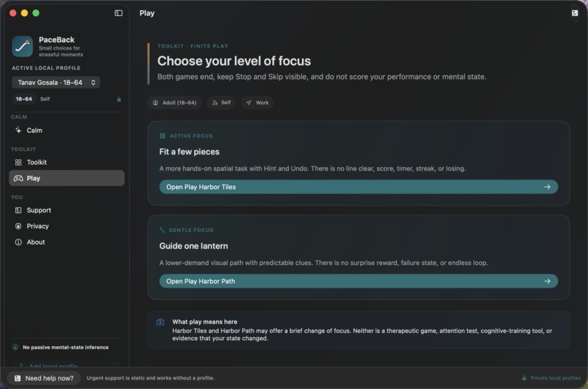
Task: Click the arrow on Open Play Harbor Tiles
Action: pos(547,187)
